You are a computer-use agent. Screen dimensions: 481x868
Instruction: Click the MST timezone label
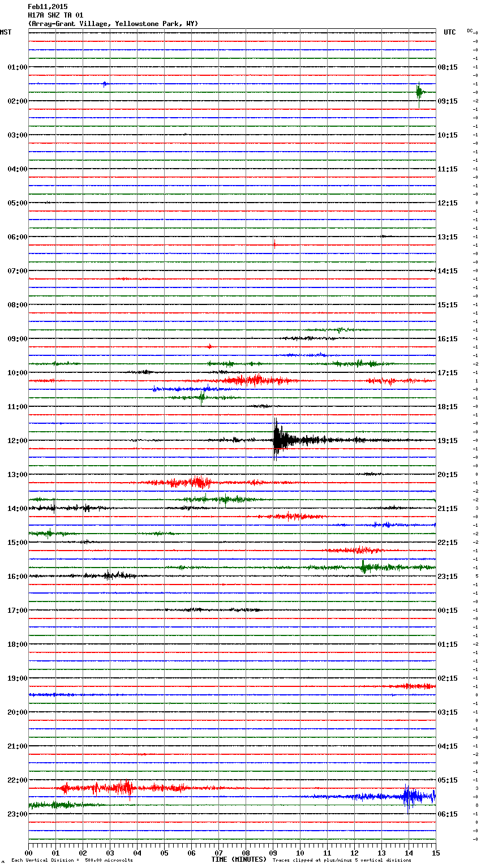click(x=6, y=32)
